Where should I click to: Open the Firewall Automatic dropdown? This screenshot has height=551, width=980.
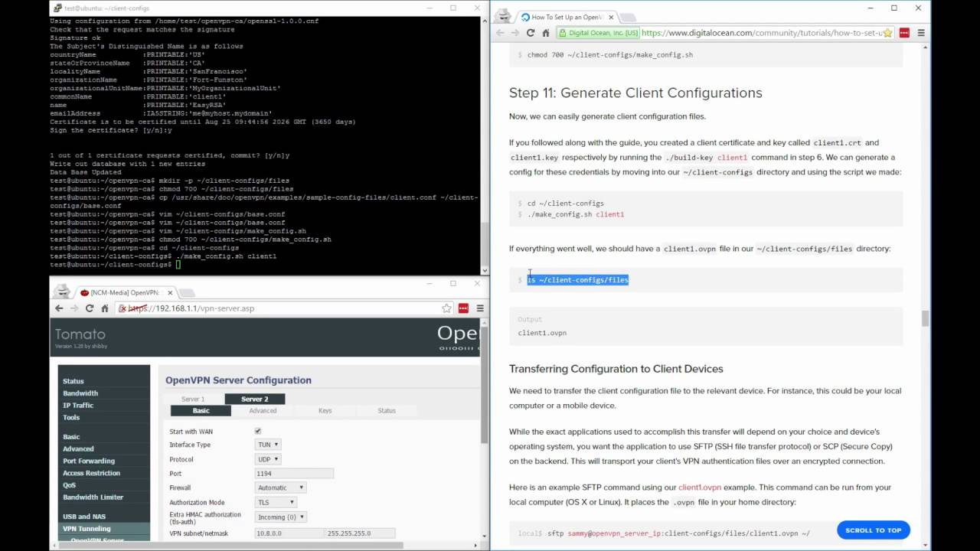click(x=280, y=487)
